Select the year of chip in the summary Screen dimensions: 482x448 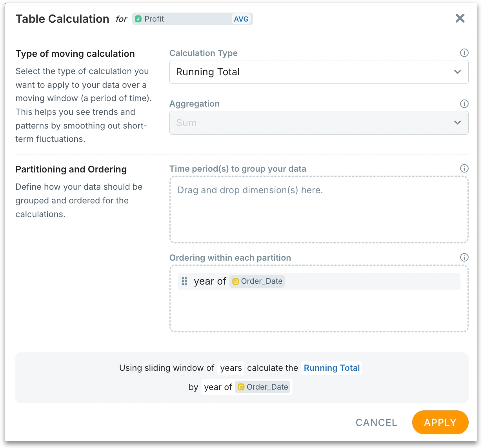point(218,387)
